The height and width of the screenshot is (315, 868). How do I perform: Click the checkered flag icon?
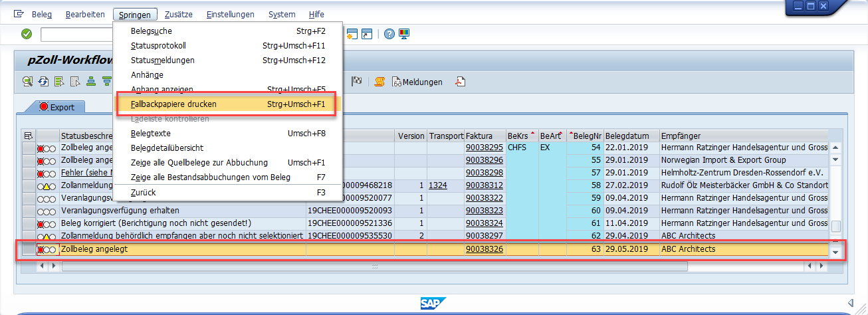tap(356, 82)
